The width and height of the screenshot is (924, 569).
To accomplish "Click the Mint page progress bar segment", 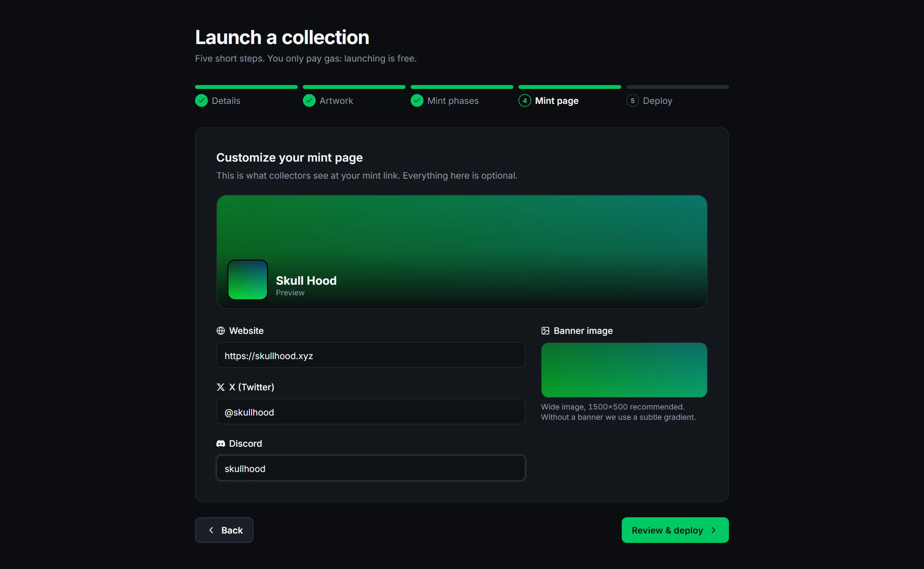I will (570, 87).
